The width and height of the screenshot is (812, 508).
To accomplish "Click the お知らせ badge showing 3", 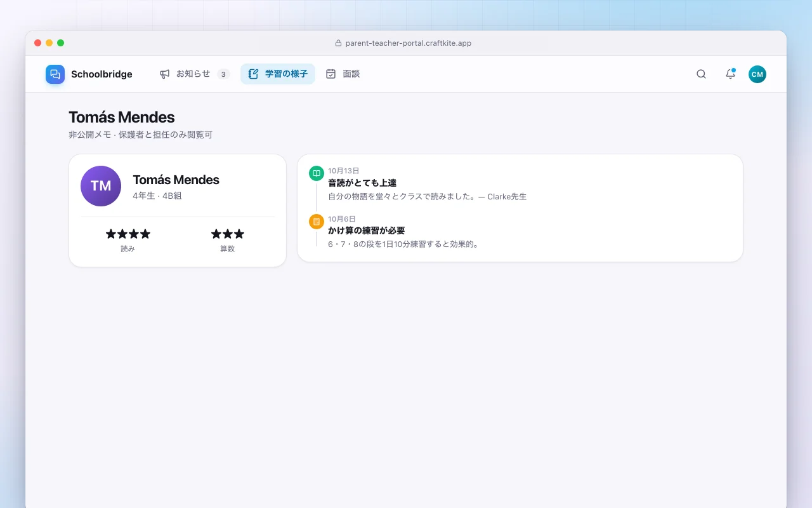I will click(223, 74).
